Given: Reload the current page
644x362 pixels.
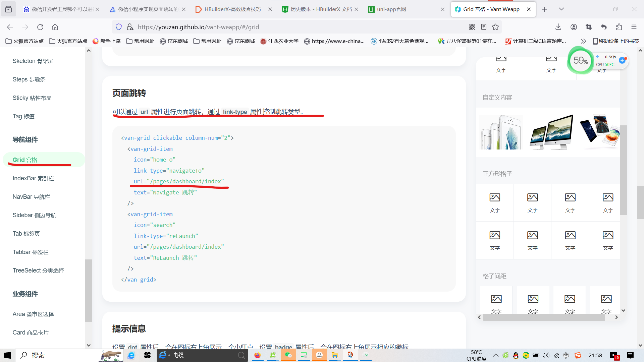Looking at the screenshot, I should point(40,27).
